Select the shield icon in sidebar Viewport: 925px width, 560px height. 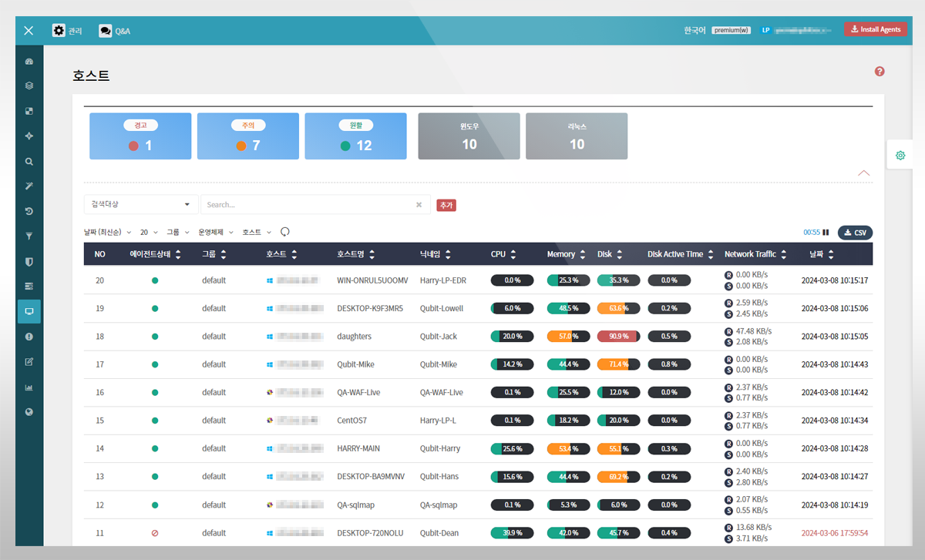click(29, 262)
